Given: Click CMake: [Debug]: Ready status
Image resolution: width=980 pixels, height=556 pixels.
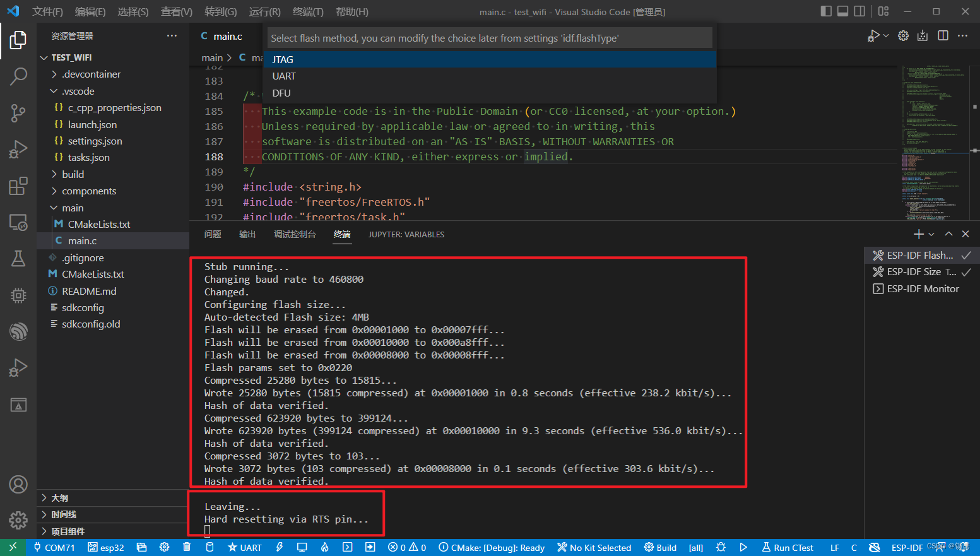Looking at the screenshot, I should click(x=492, y=547).
